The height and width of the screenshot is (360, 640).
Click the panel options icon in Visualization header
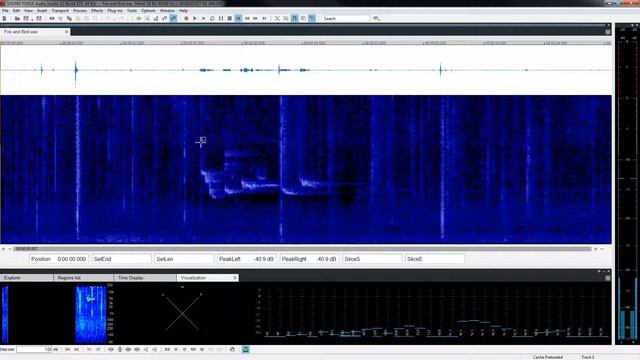[x=608, y=278]
